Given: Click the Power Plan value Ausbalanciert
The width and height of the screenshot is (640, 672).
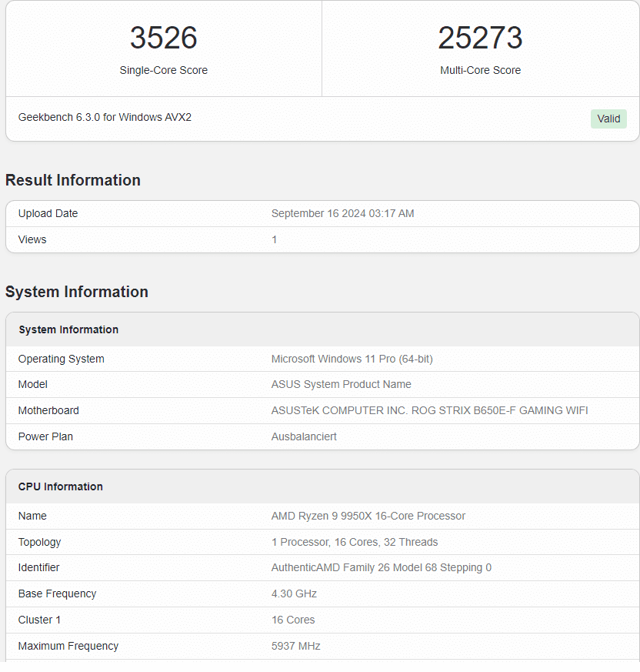Looking at the screenshot, I should tap(304, 436).
